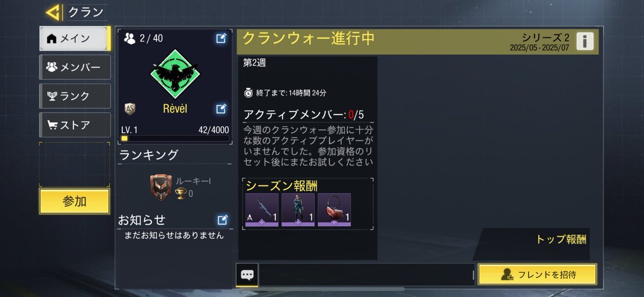Click the yellow 参加 button
Screen dimensions: 644x297
(75, 202)
